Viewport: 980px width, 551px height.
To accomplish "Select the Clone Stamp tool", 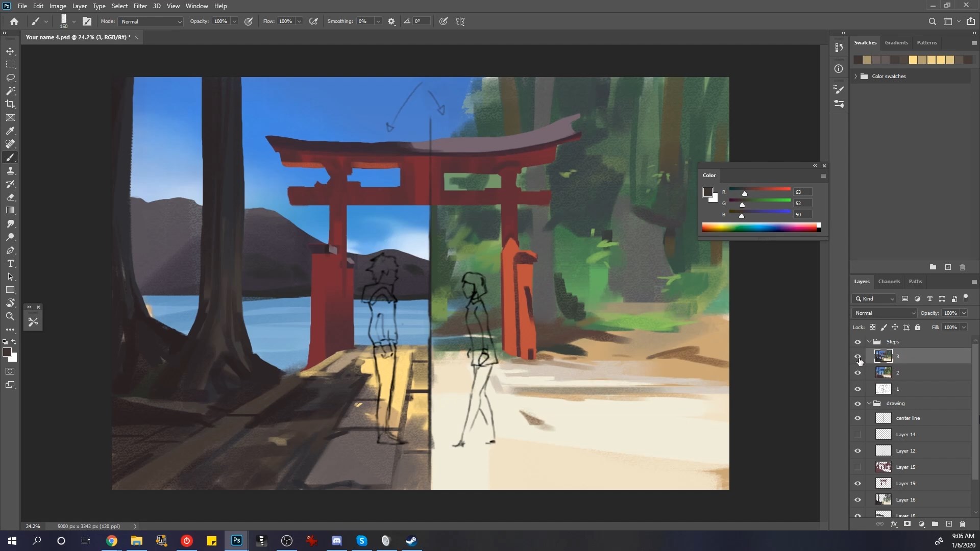I will (10, 170).
